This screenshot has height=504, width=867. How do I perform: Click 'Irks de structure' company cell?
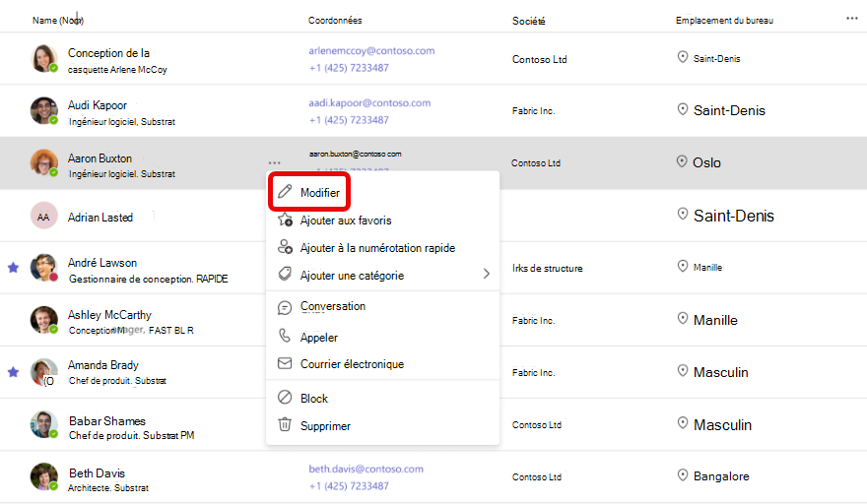[x=548, y=268]
